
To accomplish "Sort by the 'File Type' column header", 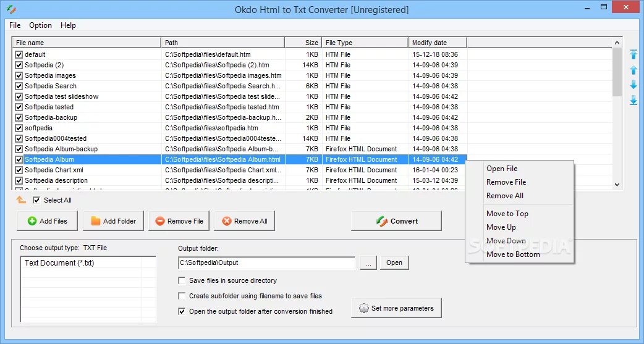I will click(x=365, y=42).
